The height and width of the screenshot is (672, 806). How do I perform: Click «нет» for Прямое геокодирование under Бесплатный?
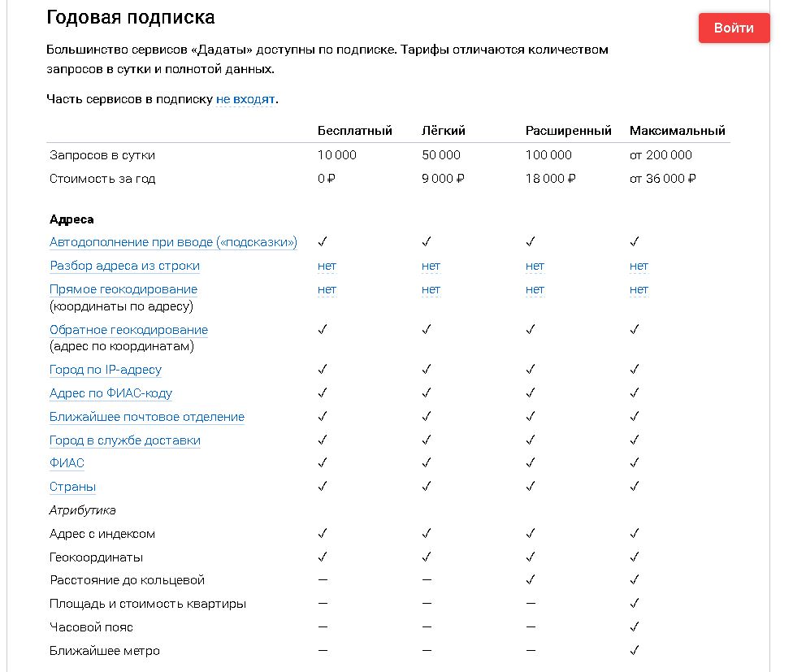click(x=327, y=289)
